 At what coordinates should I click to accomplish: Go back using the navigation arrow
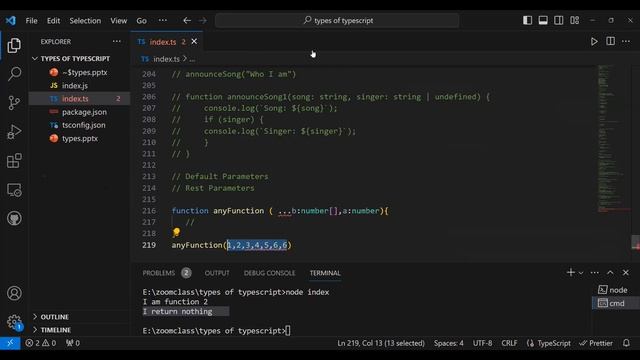coord(187,20)
